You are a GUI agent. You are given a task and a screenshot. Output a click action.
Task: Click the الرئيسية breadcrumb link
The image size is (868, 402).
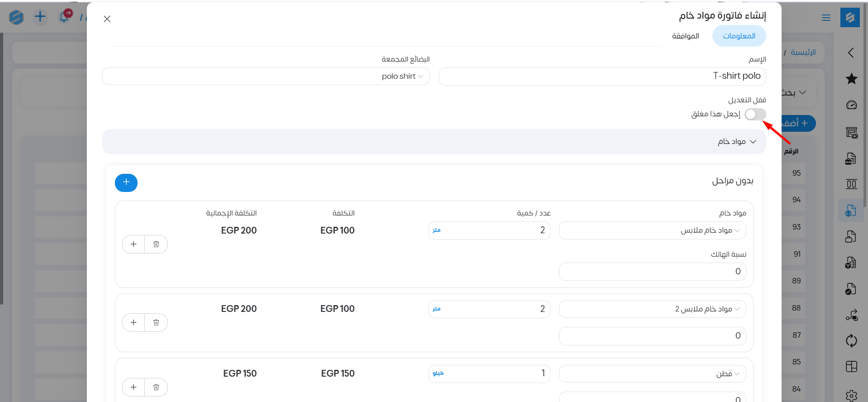pos(803,53)
